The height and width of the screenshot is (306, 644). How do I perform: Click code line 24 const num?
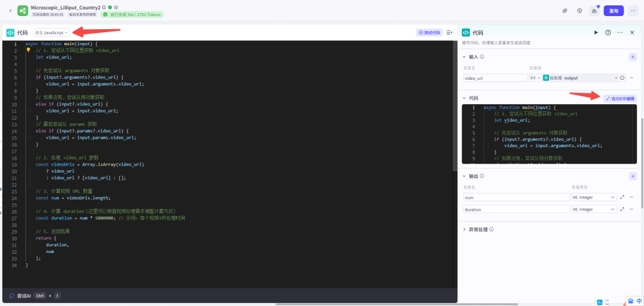click(73, 198)
